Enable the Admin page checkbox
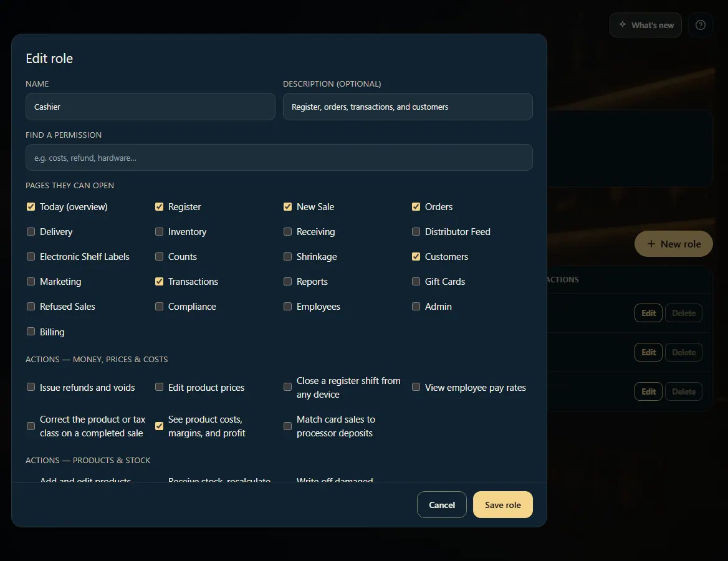Screen dimensions: 728x561 point(416,307)
